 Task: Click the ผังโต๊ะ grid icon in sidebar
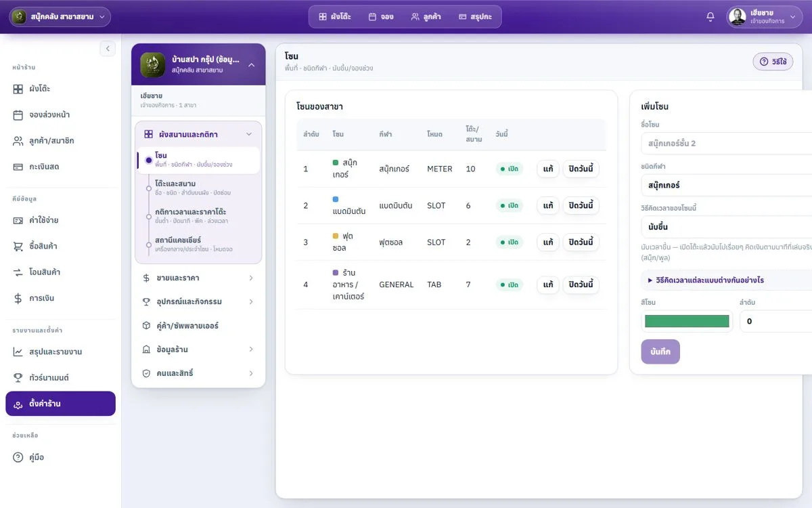(18, 89)
